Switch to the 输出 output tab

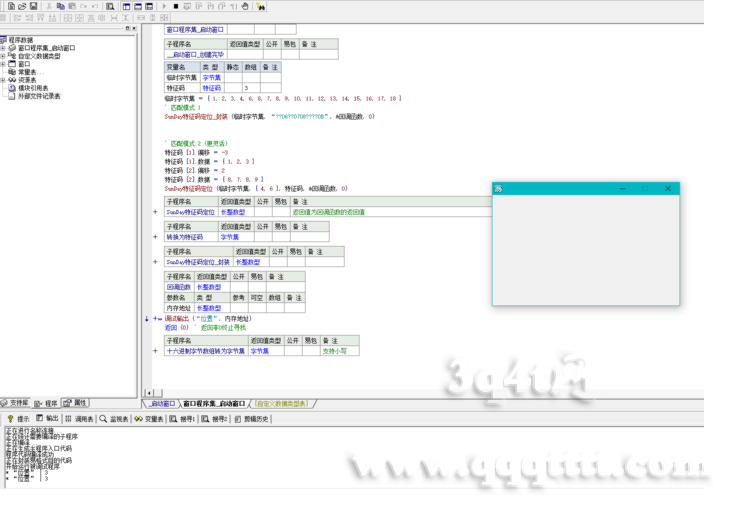point(47,418)
